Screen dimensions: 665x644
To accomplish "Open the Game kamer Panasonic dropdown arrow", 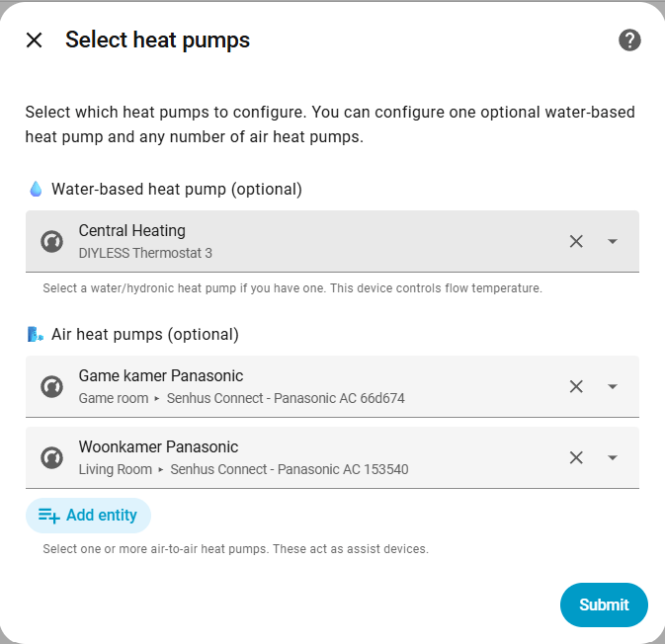I will tap(613, 386).
